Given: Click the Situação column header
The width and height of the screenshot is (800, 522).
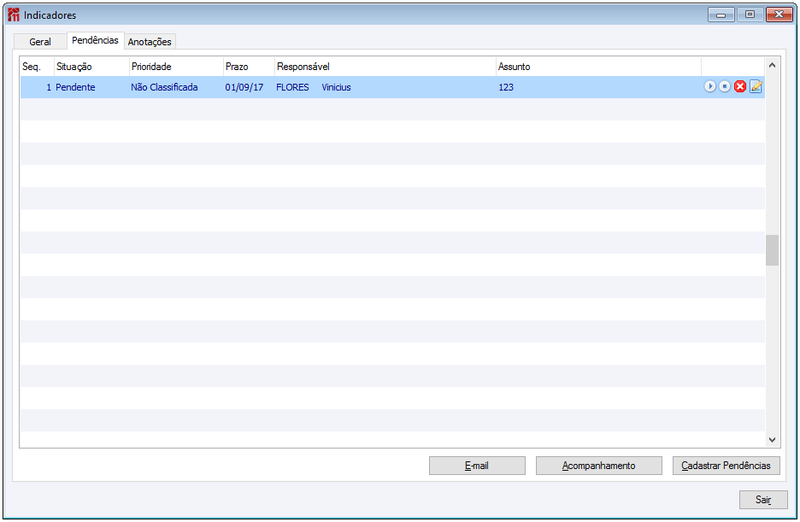Looking at the screenshot, I should click(92, 67).
